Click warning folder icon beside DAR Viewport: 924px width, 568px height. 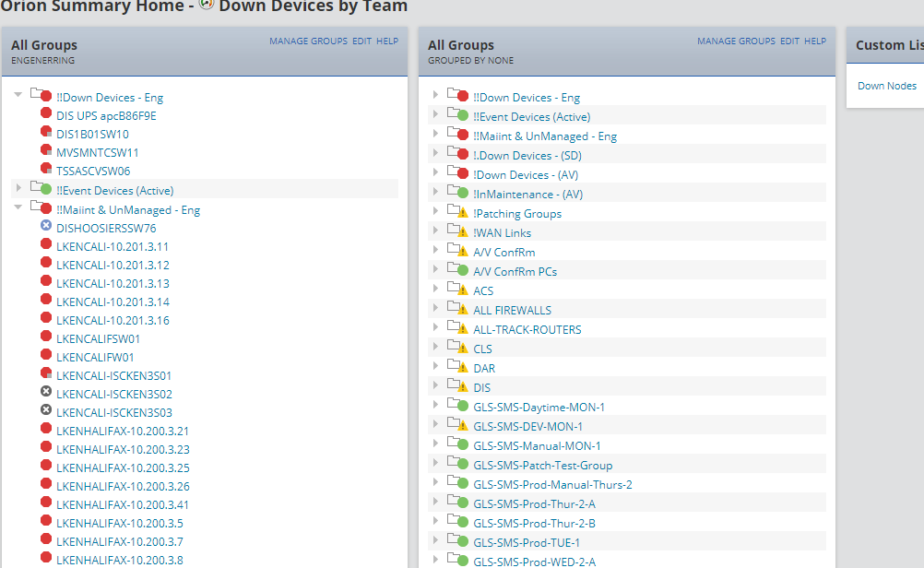coord(458,365)
